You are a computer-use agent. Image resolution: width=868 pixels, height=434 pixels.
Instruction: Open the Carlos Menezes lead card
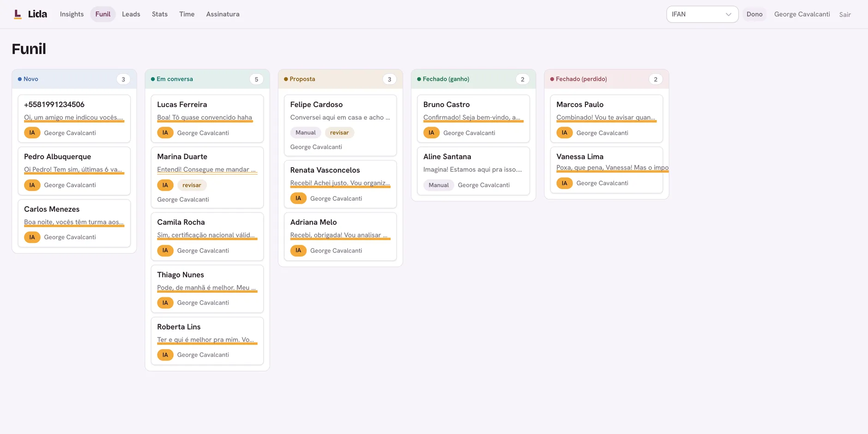tap(74, 223)
